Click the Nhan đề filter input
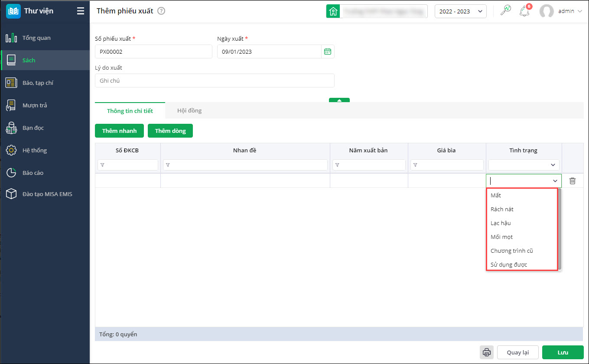The width and height of the screenshot is (589, 364). [245, 165]
